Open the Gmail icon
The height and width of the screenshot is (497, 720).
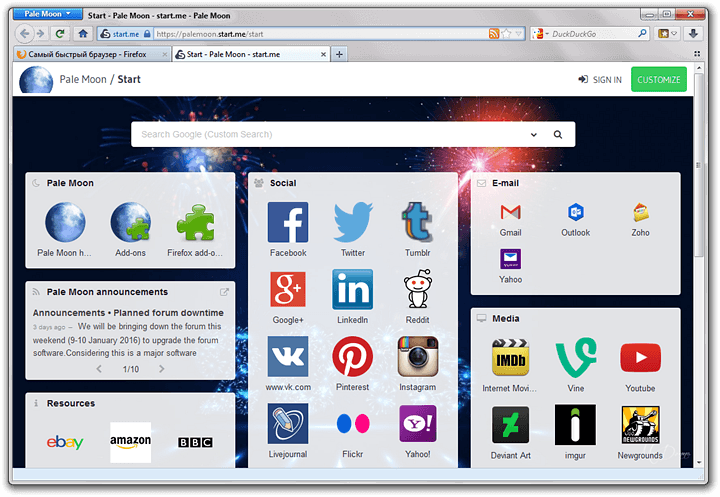(x=511, y=212)
